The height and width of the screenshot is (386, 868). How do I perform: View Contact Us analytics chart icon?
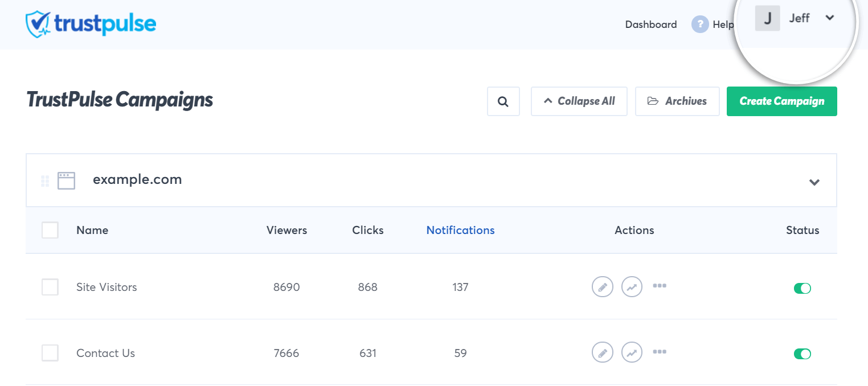[632, 352]
